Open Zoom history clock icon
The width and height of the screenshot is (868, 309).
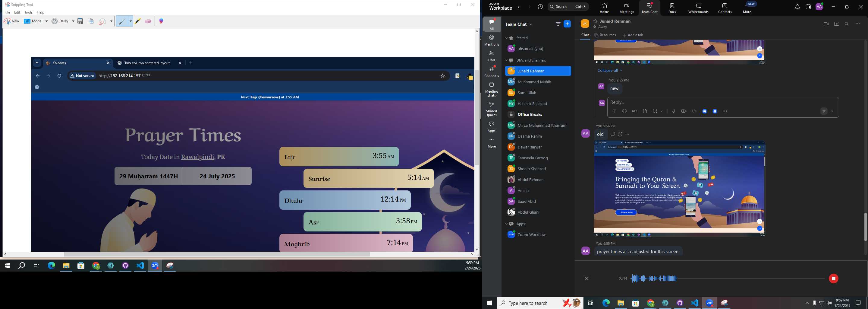(x=540, y=7)
